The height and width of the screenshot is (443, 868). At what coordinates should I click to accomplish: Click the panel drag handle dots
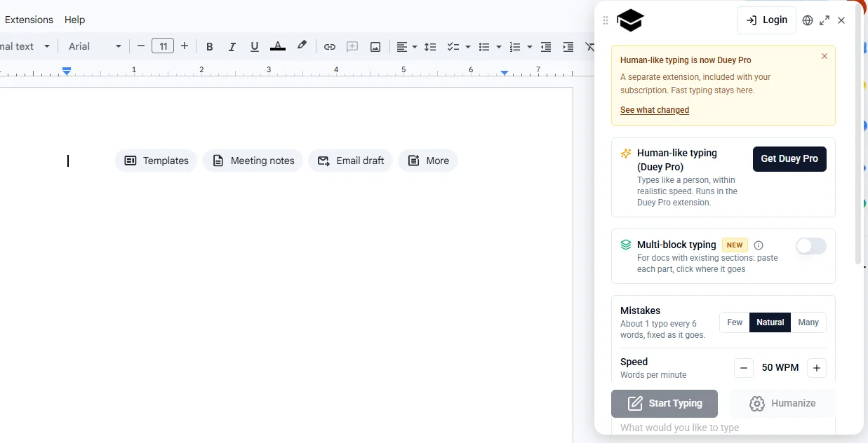point(606,20)
